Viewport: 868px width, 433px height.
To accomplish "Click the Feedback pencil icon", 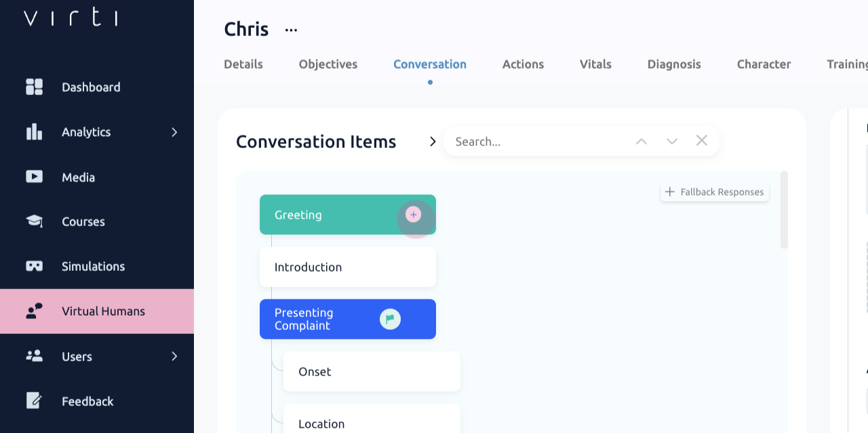I will (34, 400).
